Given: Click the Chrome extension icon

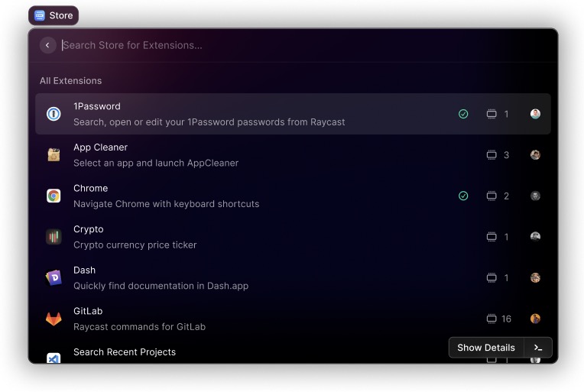Looking at the screenshot, I should (x=54, y=196).
